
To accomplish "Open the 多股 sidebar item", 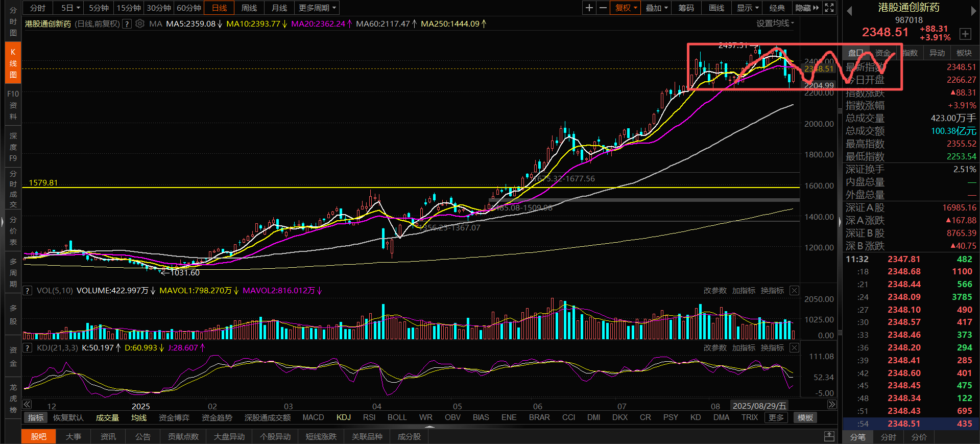I will [x=13, y=314].
